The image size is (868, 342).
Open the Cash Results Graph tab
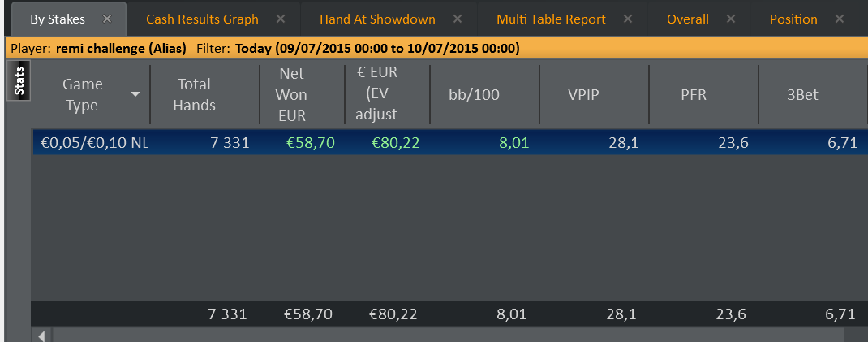pos(202,19)
